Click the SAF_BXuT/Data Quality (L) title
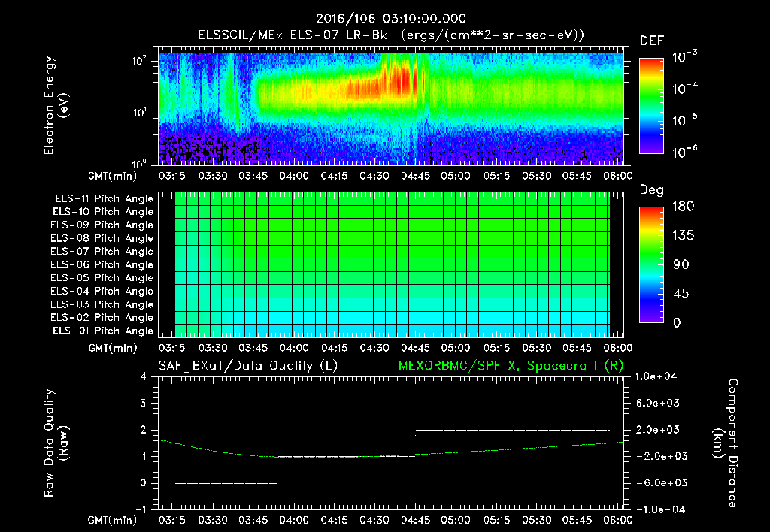The width and height of the screenshot is (770, 532). pyautogui.click(x=247, y=365)
